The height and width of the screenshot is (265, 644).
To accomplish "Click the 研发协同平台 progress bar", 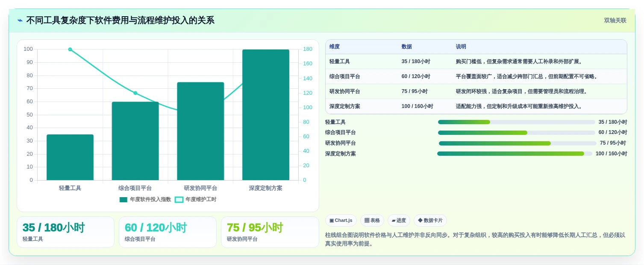I will pos(518,143).
